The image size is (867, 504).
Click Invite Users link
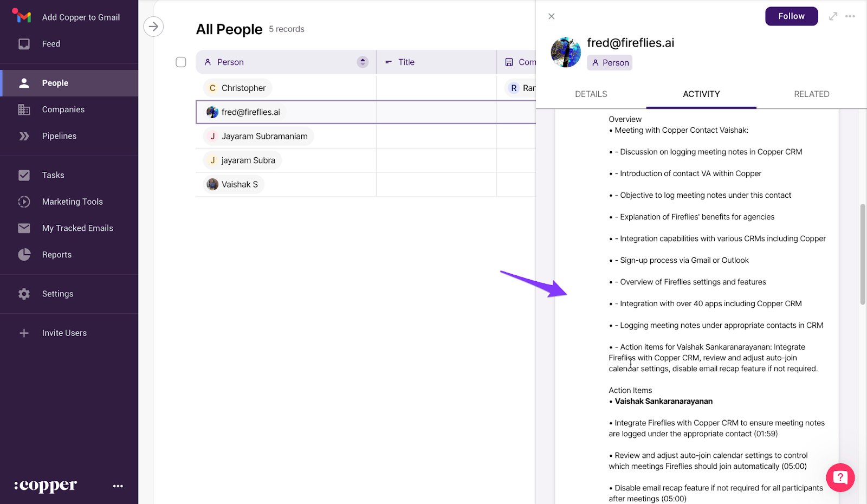tap(64, 333)
